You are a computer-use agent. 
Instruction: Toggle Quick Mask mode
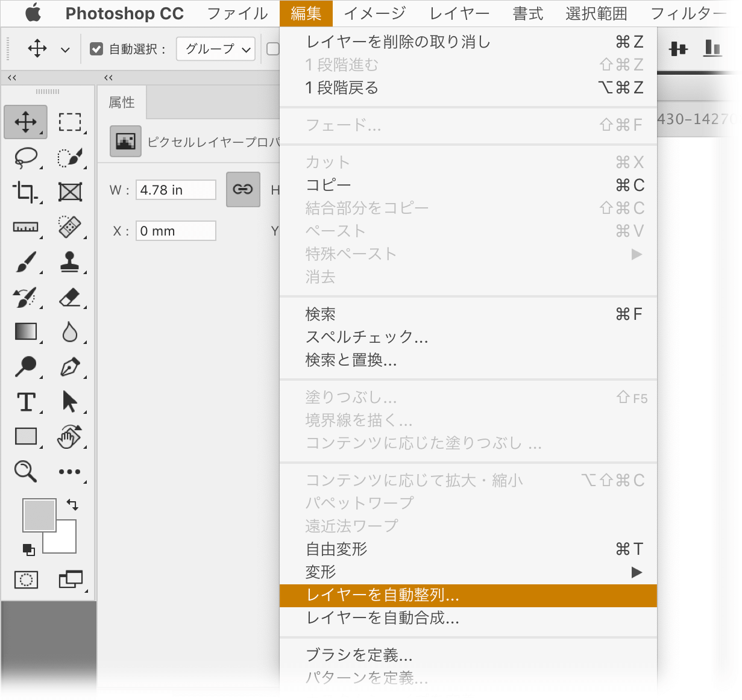(x=26, y=580)
